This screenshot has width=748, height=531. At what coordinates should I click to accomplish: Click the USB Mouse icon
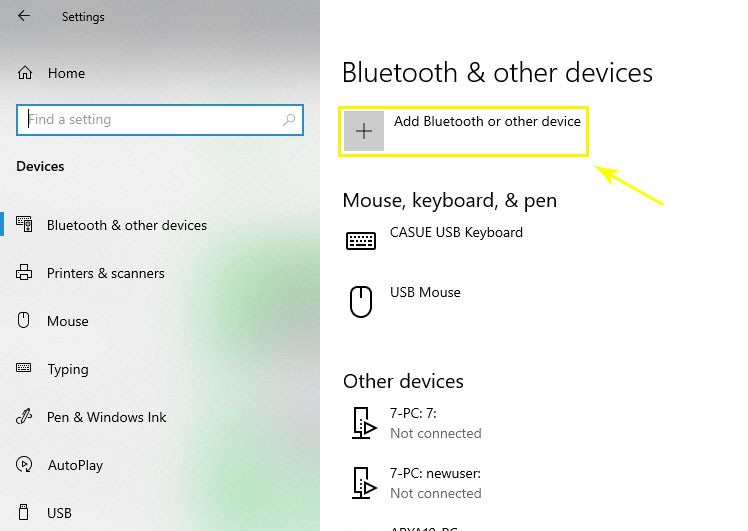[x=360, y=301]
